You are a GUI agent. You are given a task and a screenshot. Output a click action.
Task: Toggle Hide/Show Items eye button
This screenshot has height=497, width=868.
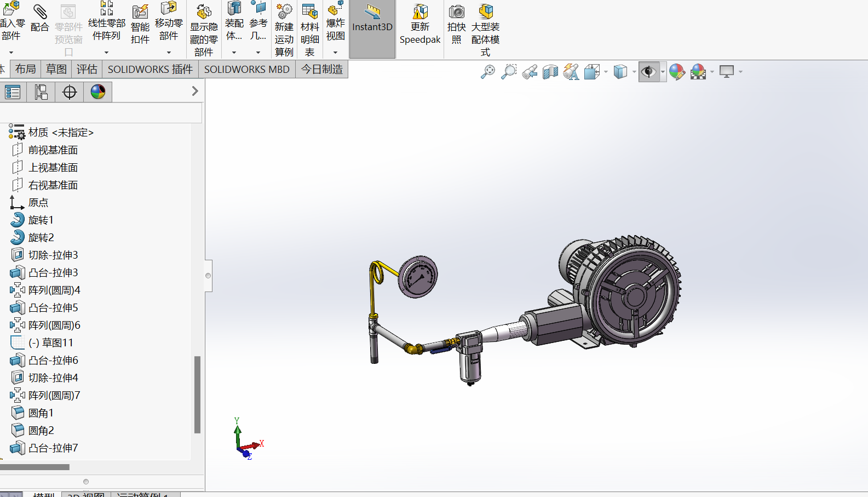coord(649,72)
